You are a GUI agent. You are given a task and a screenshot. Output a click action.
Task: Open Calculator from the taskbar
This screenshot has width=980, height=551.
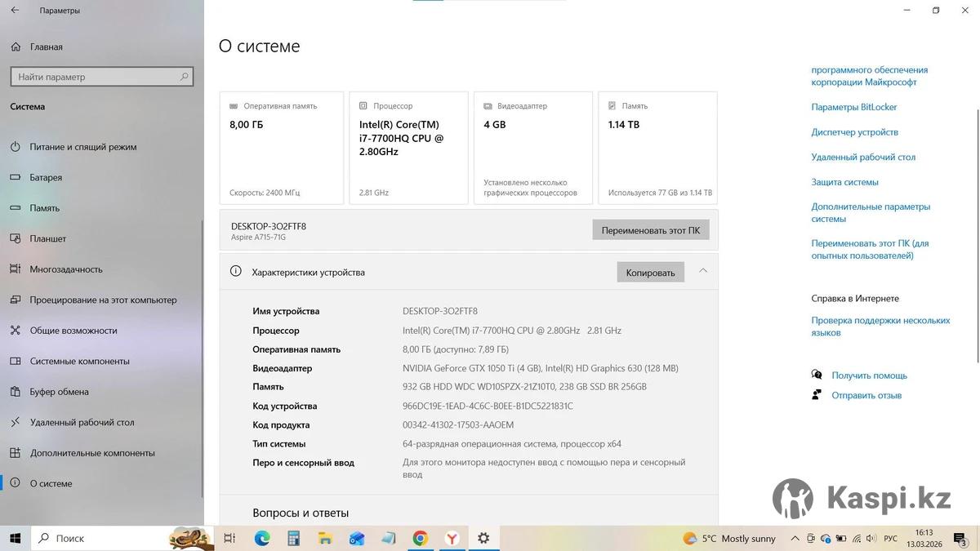point(293,539)
